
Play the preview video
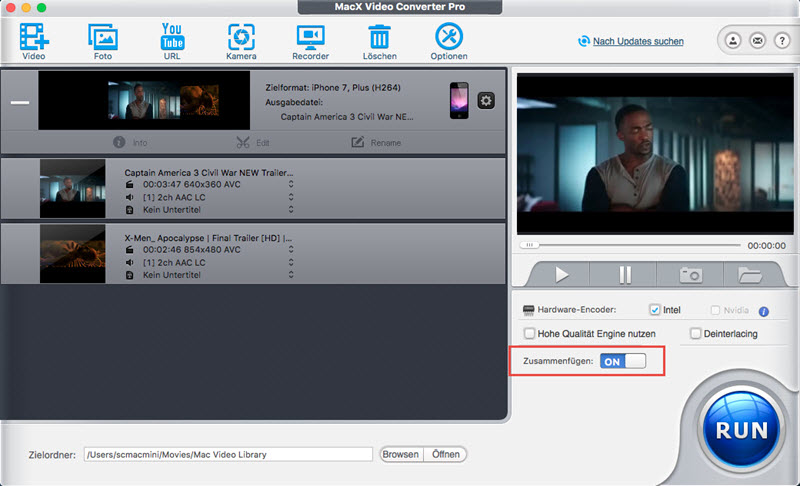(561, 275)
